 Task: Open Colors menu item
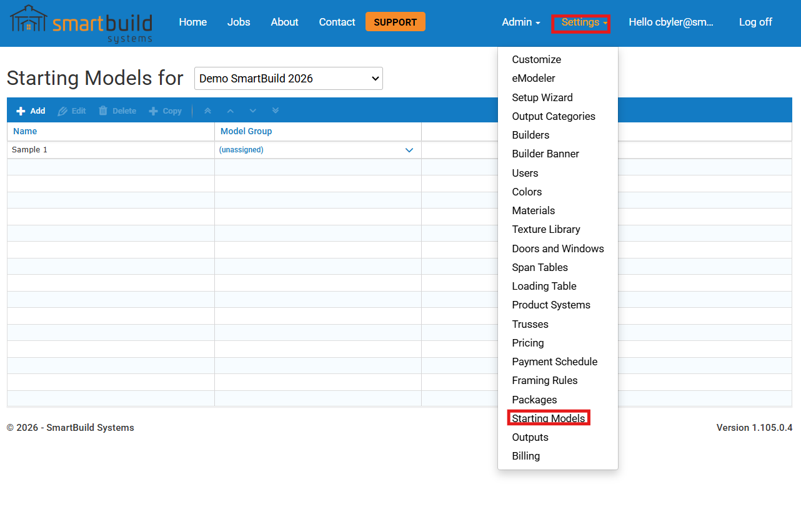pos(527,192)
